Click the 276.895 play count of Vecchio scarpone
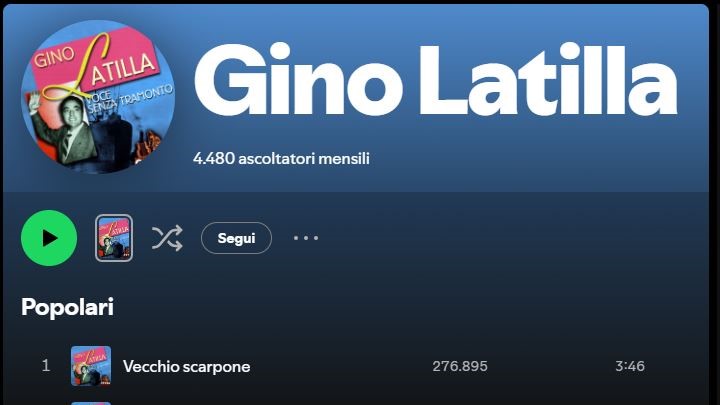Screen dimensions: 720x405 click(x=460, y=366)
